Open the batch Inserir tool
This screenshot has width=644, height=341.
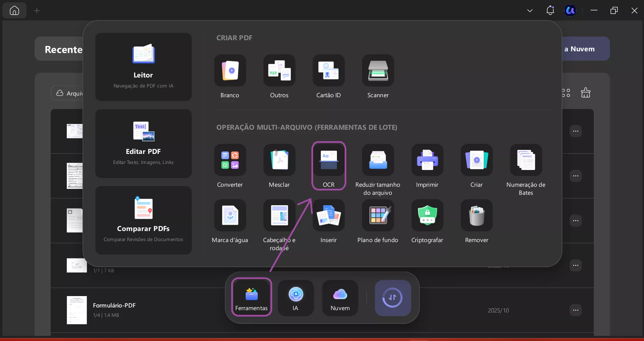coord(329,222)
